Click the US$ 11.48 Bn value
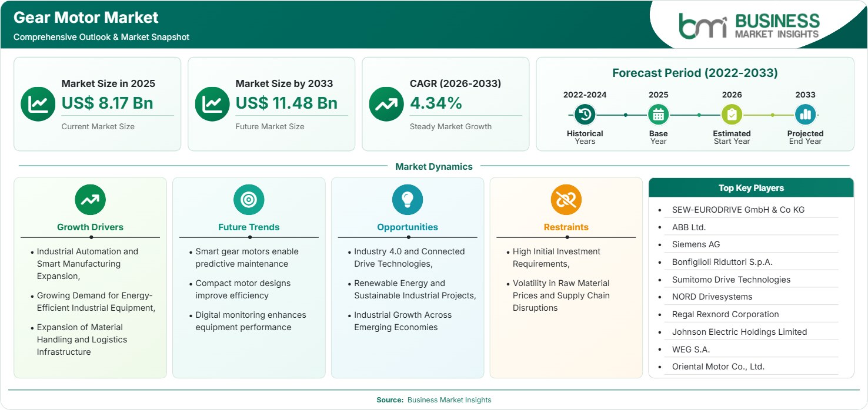868x410 pixels. pos(286,103)
